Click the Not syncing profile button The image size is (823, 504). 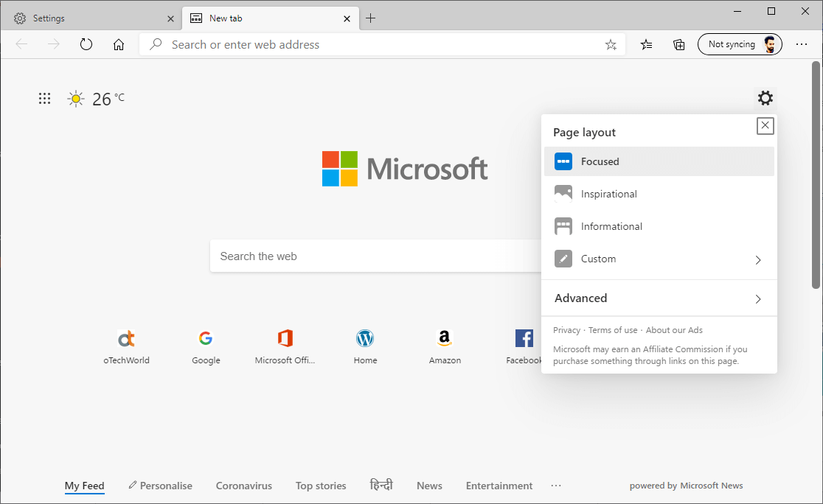(740, 44)
